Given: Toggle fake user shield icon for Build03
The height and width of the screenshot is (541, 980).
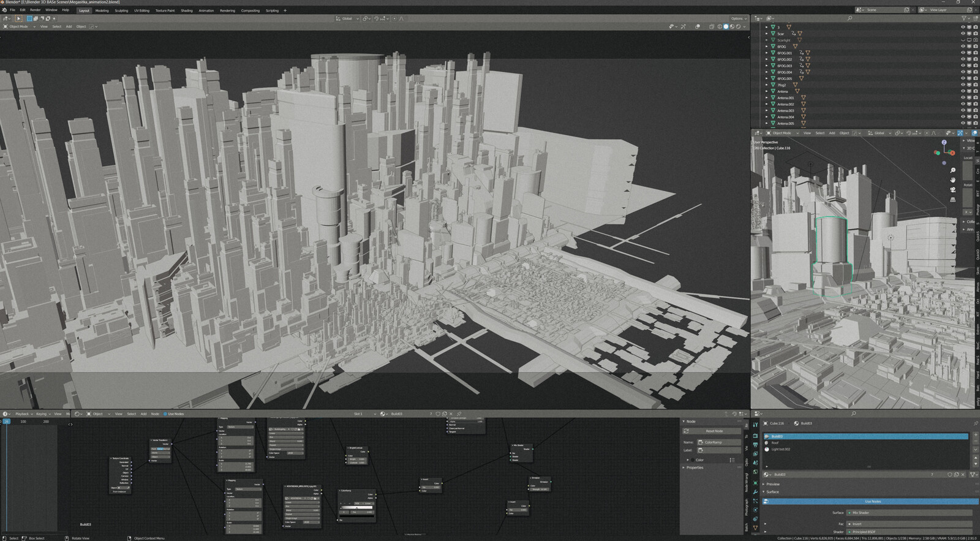Looking at the screenshot, I should 949,474.
